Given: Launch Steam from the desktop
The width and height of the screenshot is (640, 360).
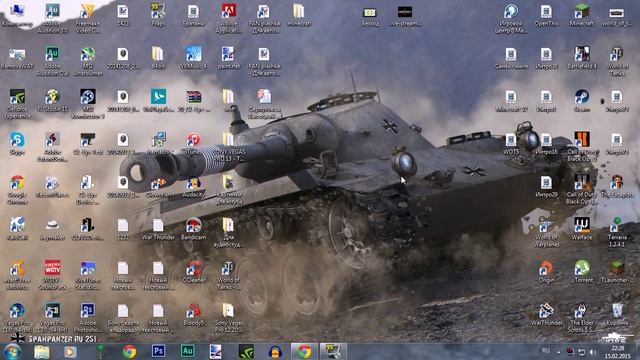Looking at the screenshot, I should pos(582,101).
